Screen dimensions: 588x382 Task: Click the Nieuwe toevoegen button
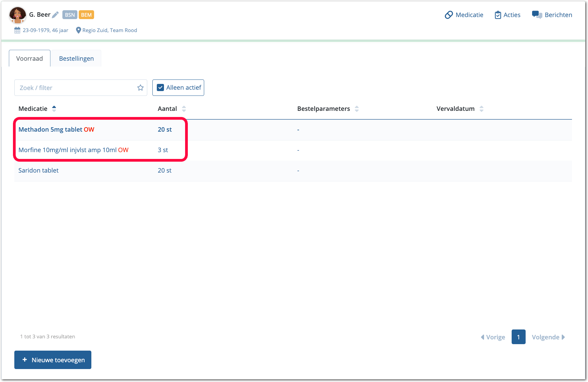[53, 360]
